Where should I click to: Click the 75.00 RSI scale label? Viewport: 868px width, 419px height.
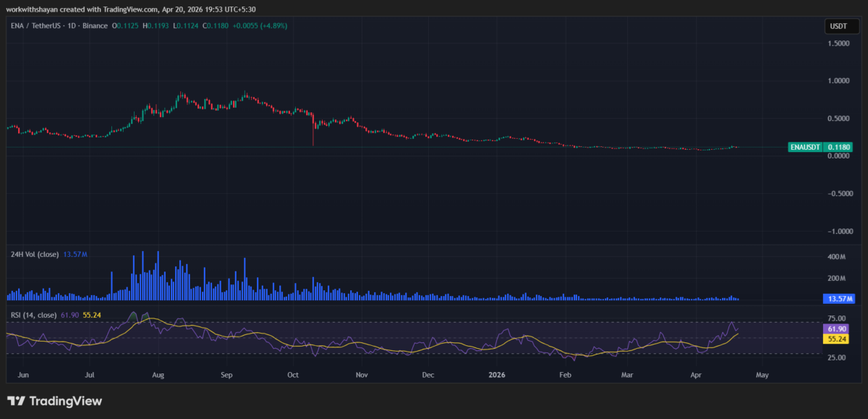coord(838,318)
